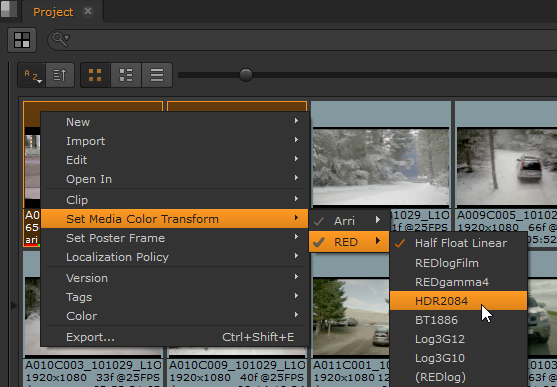Click the thumbnail size slider handle
Image resolution: width=557 pixels, height=387 pixels.
(x=246, y=75)
